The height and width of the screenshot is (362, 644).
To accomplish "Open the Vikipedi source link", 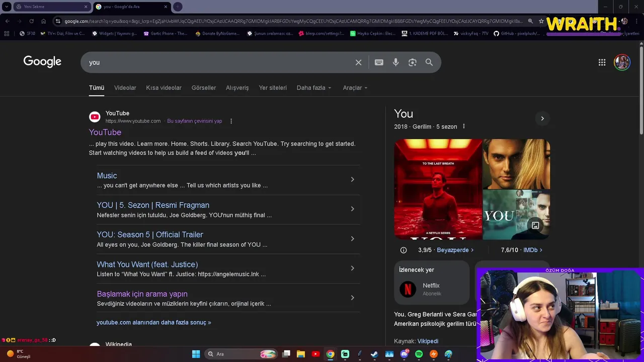I will click(428, 341).
